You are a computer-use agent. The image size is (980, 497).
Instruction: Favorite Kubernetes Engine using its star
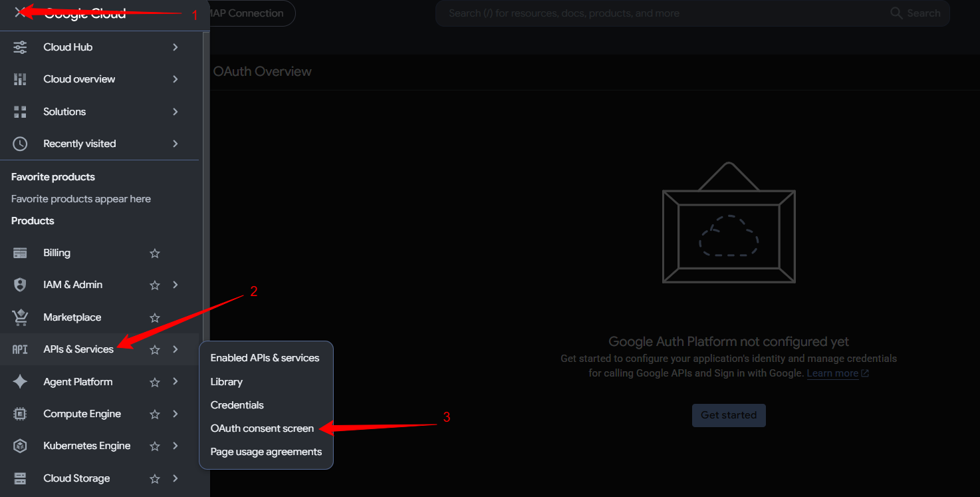(x=155, y=446)
